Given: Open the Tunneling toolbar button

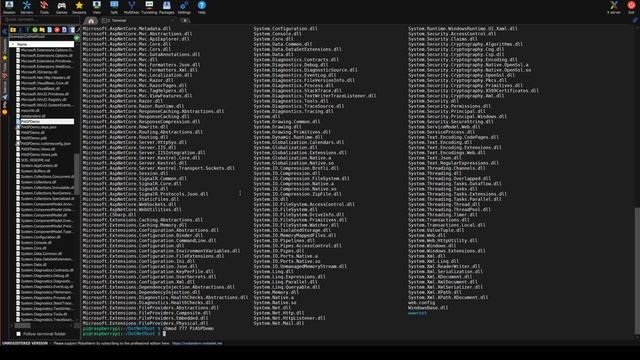Looking at the screenshot, I should click(149, 7).
